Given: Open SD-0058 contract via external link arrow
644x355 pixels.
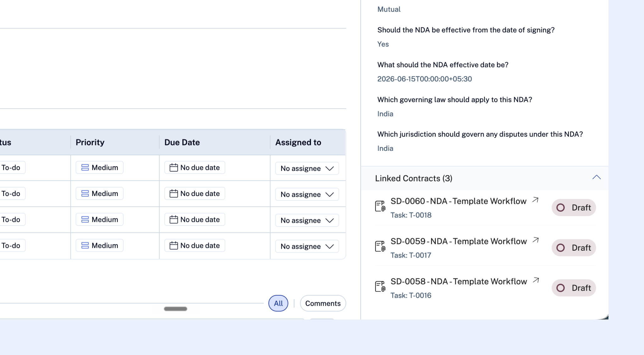Looking at the screenshot, I should point(536,280).
